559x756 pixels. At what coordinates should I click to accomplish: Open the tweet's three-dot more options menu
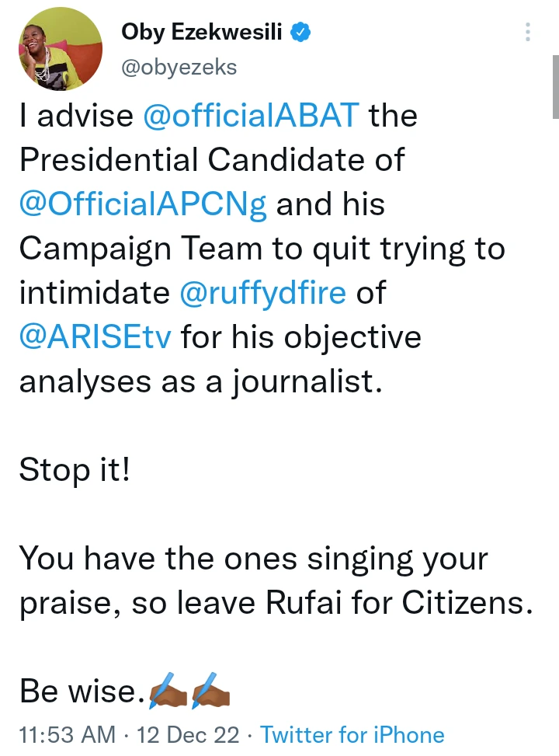tap(528, 32)
